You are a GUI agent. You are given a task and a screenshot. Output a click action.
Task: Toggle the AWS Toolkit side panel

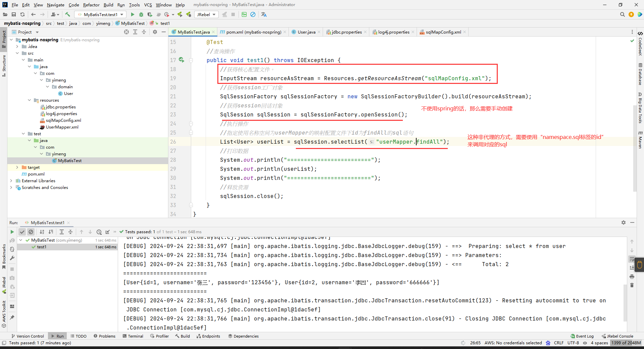[x=4, y=314]
